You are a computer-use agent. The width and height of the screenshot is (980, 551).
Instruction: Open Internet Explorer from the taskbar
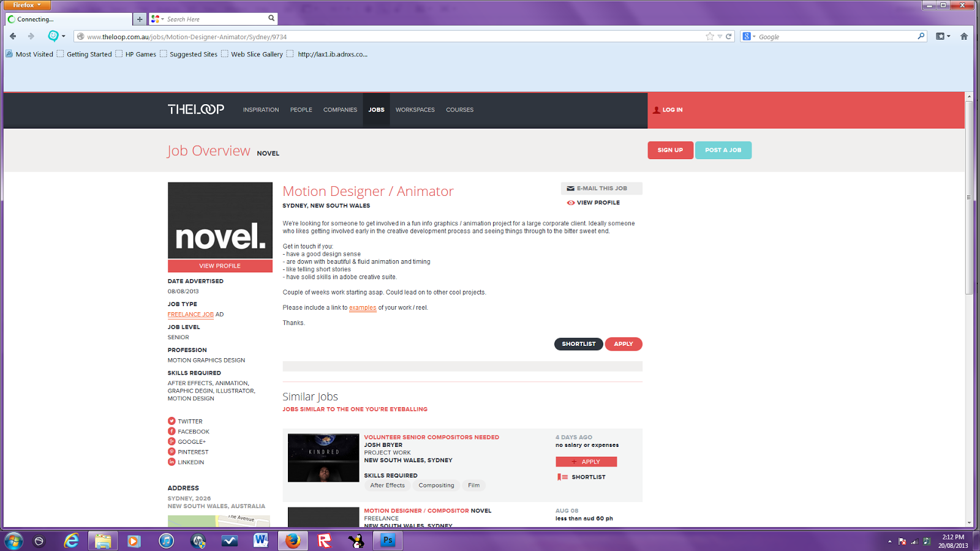pos(71,541)
